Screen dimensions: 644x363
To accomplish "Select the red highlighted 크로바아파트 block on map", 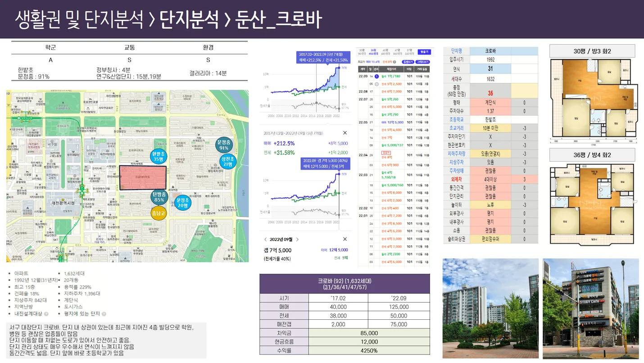I will tap(143, 178).
